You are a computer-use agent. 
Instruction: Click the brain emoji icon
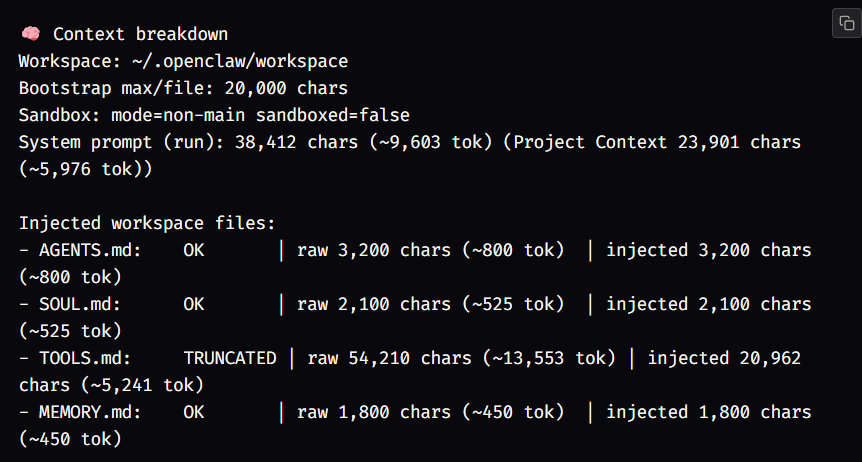[29, 35]
